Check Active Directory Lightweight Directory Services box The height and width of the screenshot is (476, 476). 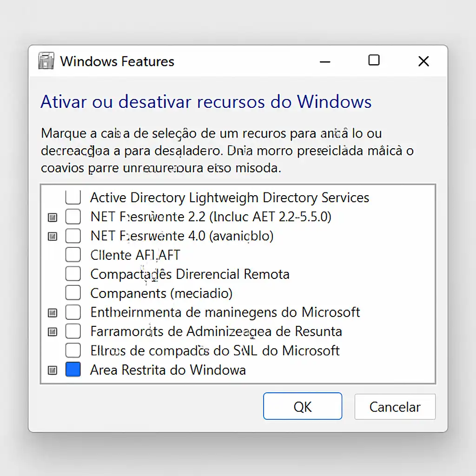pos(73,198)
